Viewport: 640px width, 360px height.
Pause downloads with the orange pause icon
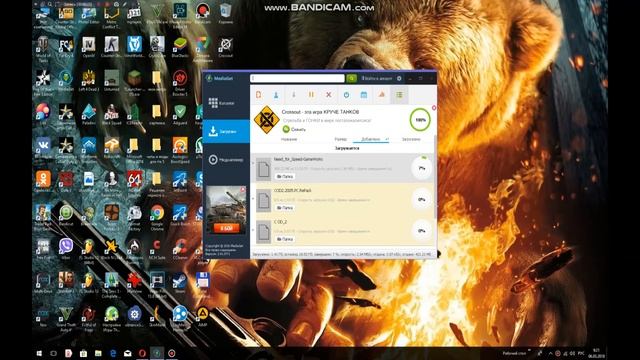pyautogui.click(x=311, y=95)
